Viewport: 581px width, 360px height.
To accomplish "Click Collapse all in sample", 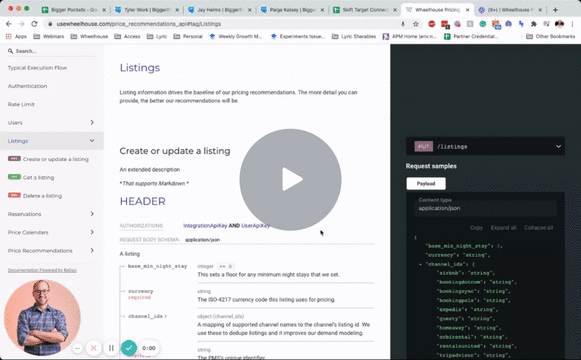I will (538, 227).
